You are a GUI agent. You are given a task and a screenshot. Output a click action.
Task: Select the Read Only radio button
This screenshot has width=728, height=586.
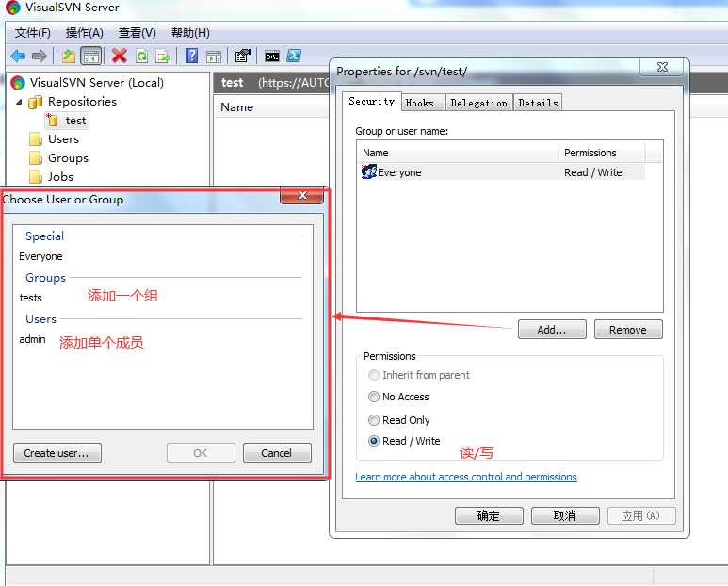point(373,420)
